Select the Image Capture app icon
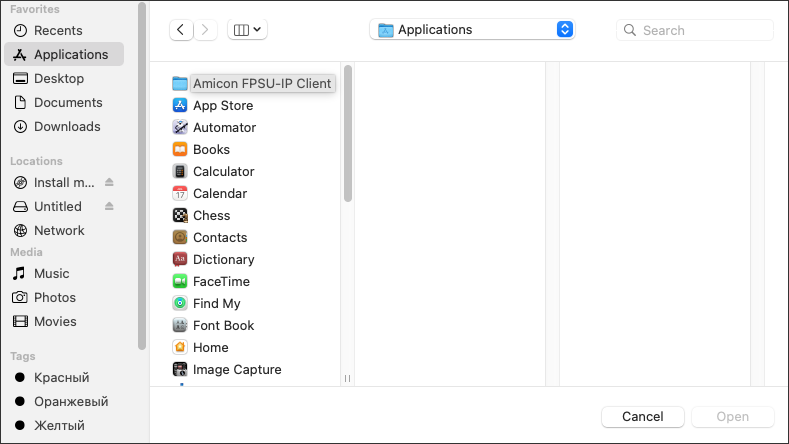 pos(180,369)
